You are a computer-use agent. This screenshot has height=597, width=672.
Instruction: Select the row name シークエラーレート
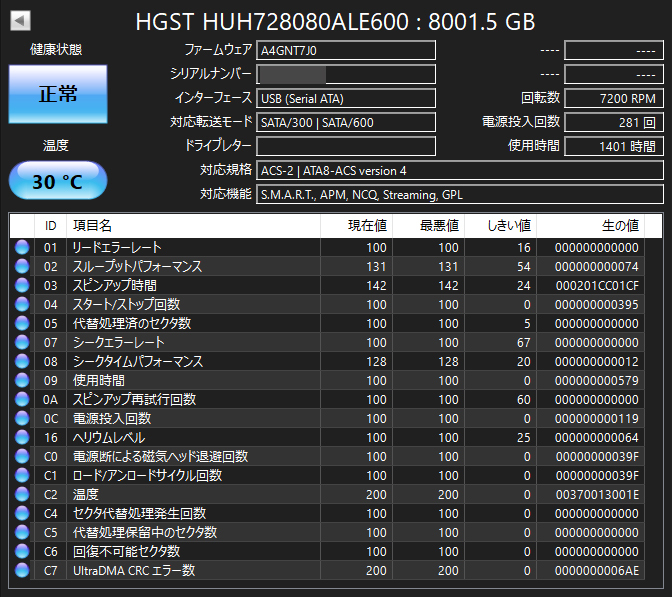(118, 342)
